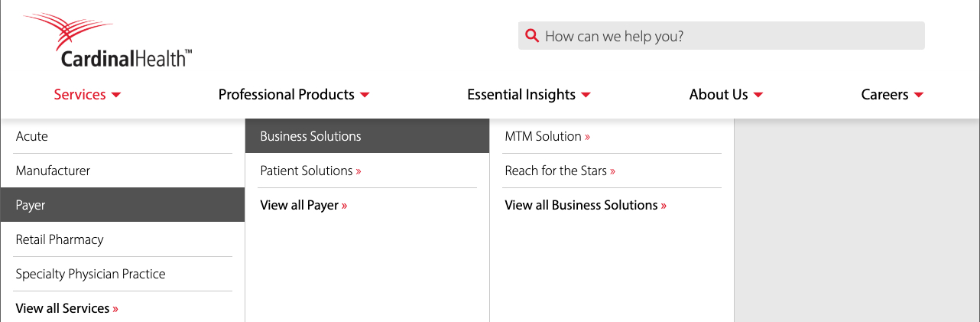Collapse the Services dropdown menu
The width and height of the screenshot is (980, 322).
[87, 95]
